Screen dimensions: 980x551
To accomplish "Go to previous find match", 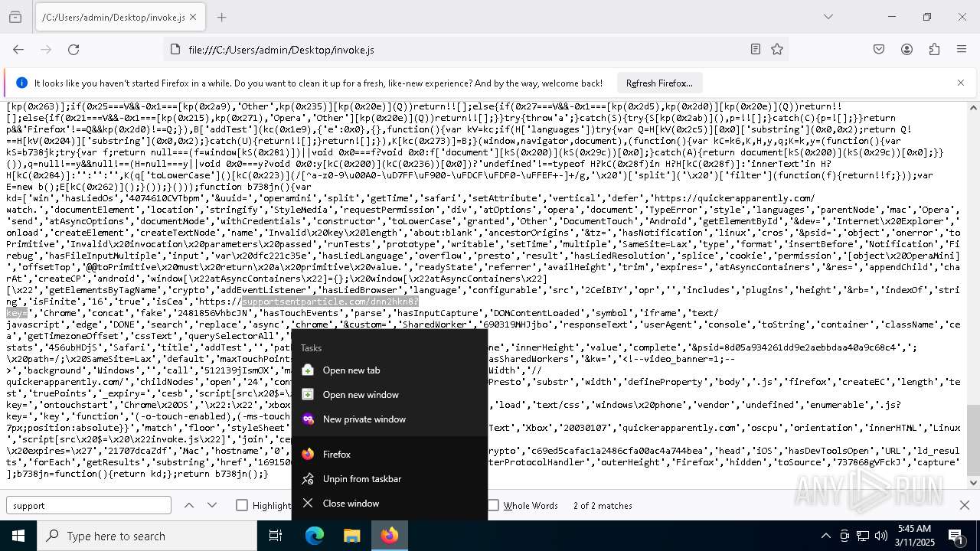I will tap(189, 506).
